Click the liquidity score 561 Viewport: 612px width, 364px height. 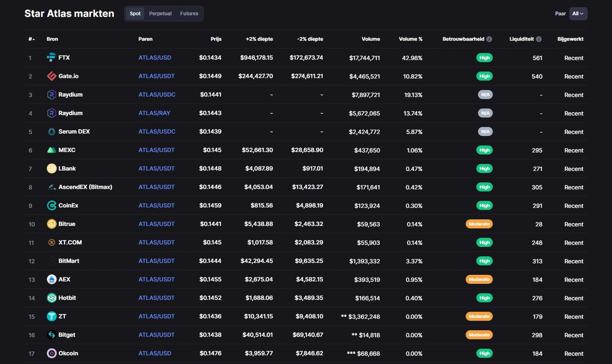click(537, 58)
